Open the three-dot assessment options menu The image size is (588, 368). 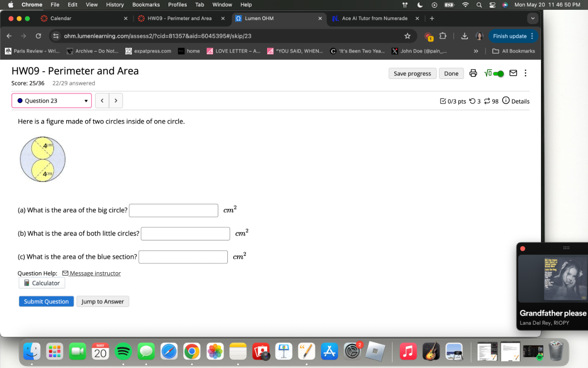click(525, 74)
